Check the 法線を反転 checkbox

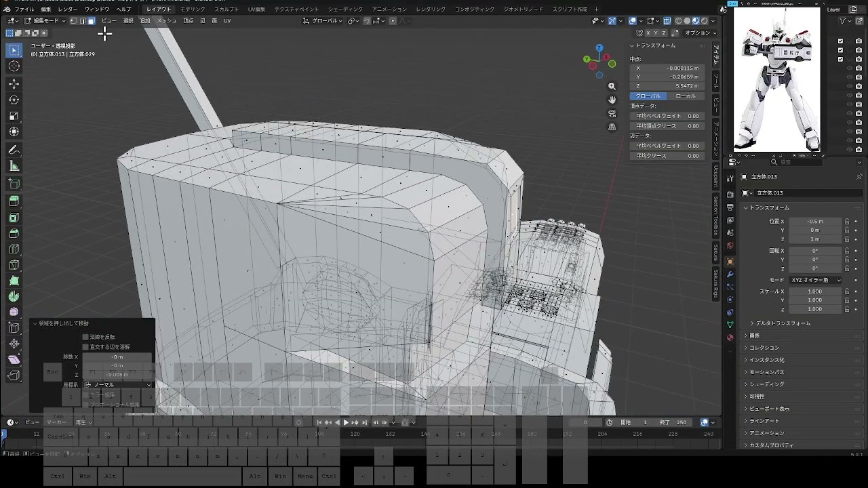click(x=85, y=337)
